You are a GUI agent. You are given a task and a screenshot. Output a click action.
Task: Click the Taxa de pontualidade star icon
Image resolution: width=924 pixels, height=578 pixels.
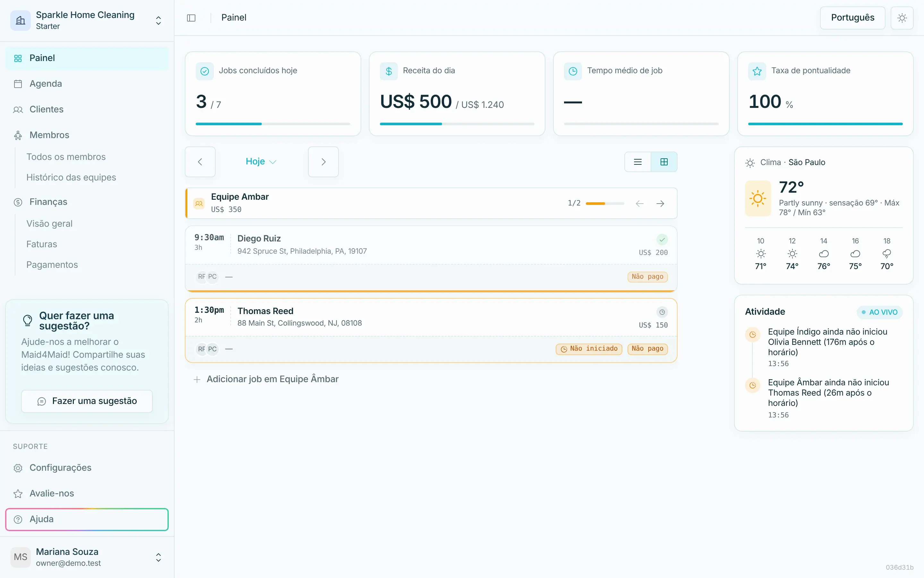tap(757, 71)
